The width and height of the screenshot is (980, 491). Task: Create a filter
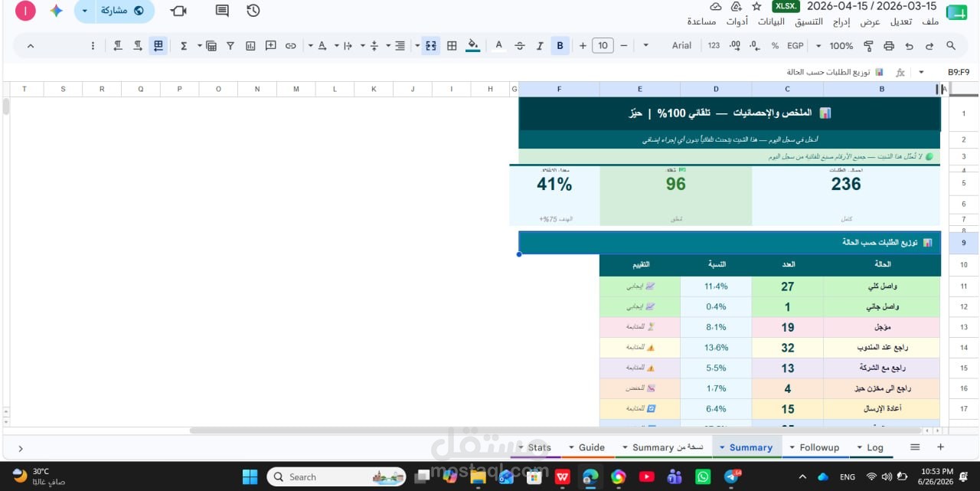click(x=230, y=46)
